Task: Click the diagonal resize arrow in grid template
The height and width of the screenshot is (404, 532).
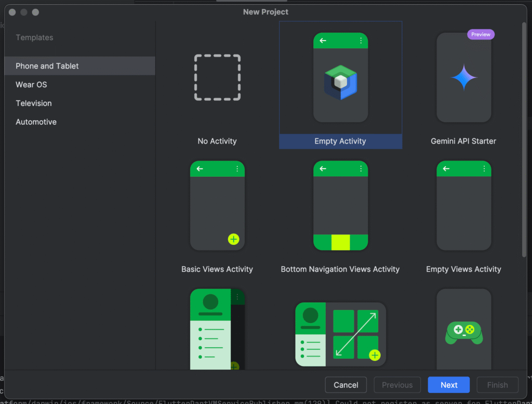Action: pos(356,334)
